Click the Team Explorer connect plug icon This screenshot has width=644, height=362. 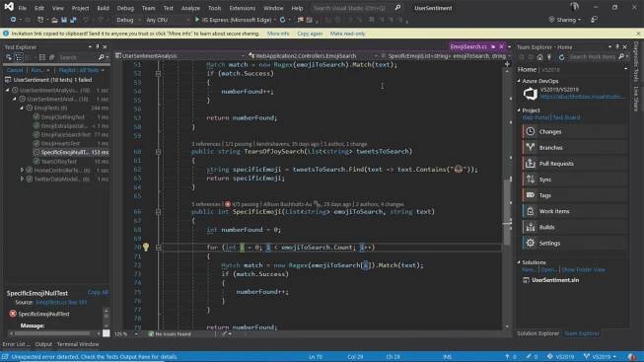coord(549,57)
